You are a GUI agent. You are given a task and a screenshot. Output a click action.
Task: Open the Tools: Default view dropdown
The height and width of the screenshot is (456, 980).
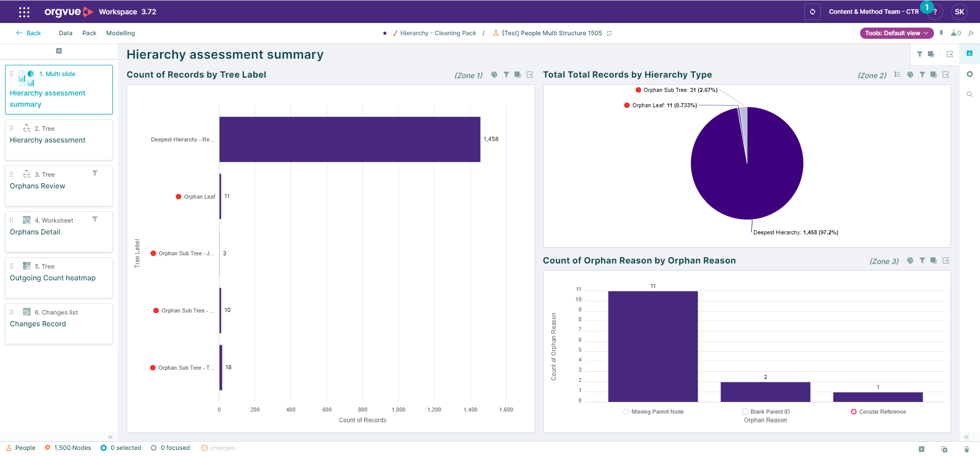coord(896,33)
